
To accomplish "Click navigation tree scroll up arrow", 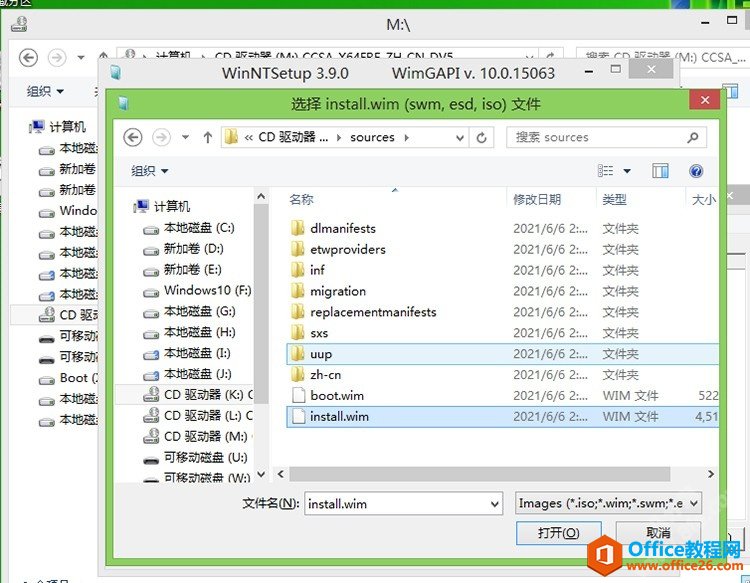I will 261,196.
